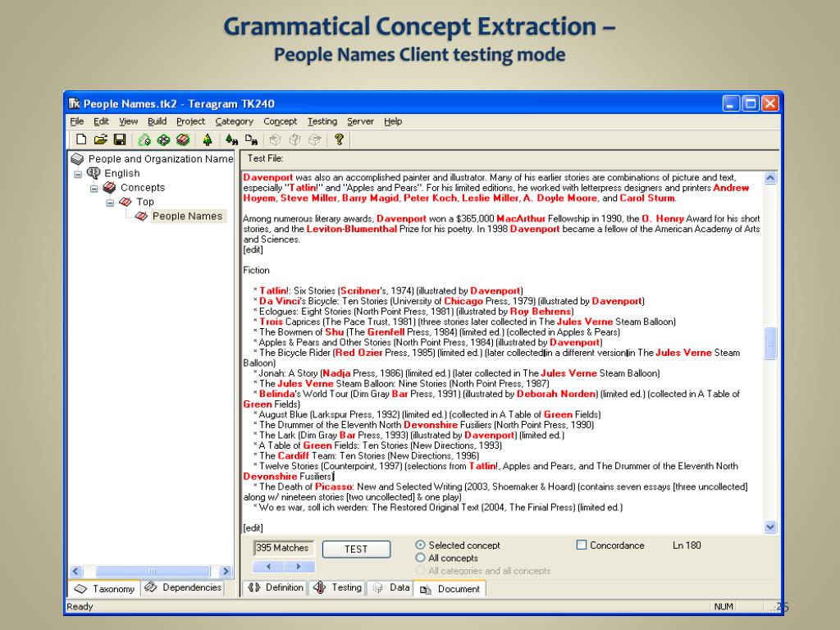Screen dimensions: 840x630
Task: Open the Server menu
Action: [x=360, y=121]
